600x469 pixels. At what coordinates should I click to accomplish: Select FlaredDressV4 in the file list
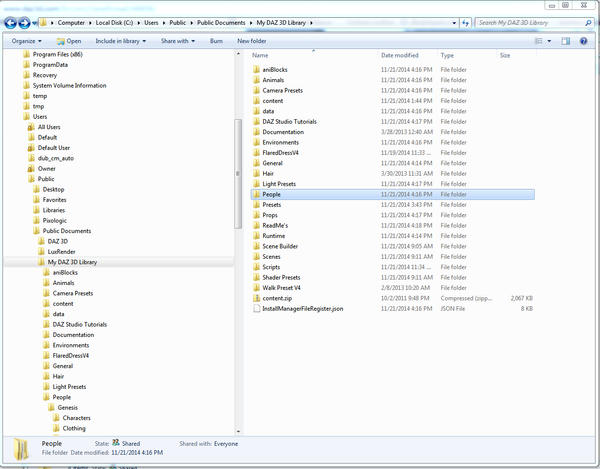280,153
